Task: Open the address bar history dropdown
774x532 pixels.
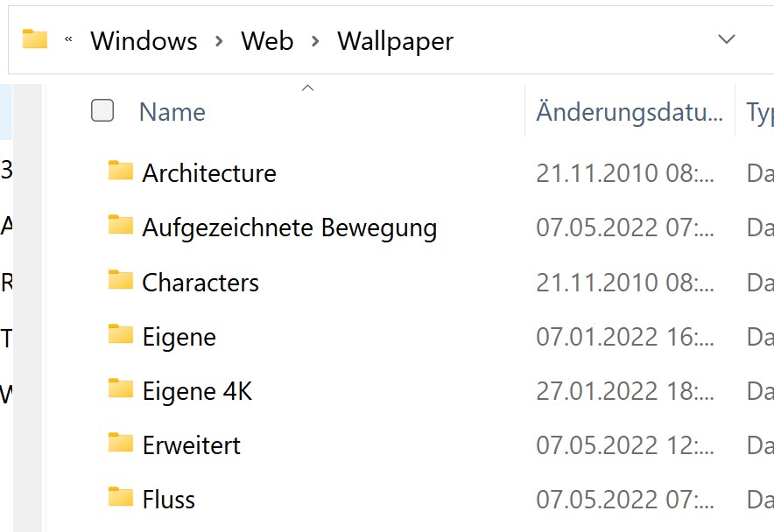Action: (726, 39)
